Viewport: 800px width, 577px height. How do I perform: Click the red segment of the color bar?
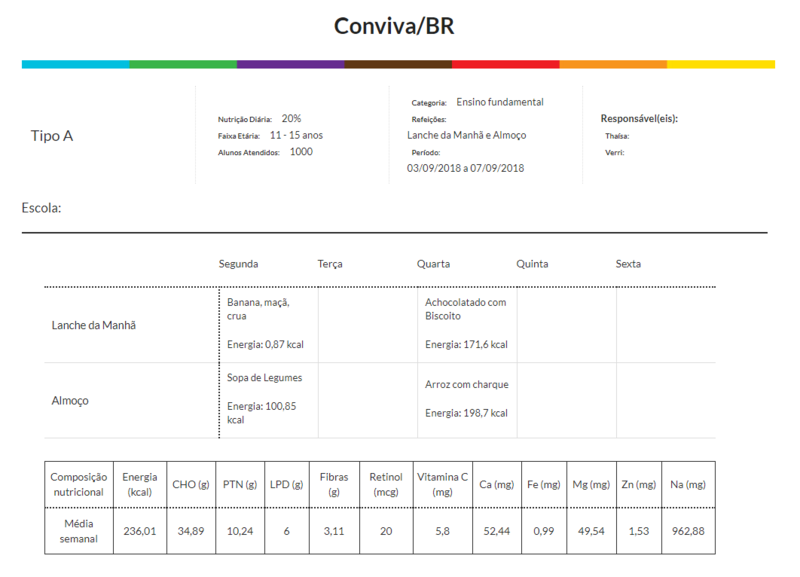(x=505, y=64)
